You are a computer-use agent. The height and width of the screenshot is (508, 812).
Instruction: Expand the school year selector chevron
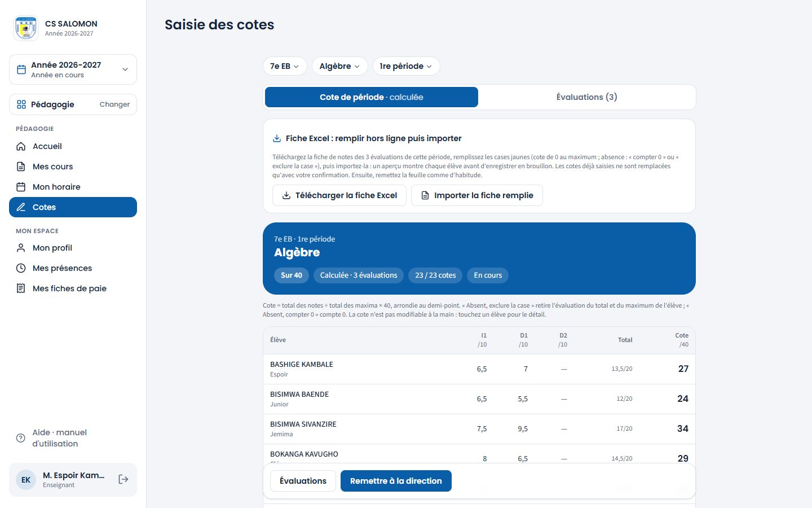pos(125,69)
